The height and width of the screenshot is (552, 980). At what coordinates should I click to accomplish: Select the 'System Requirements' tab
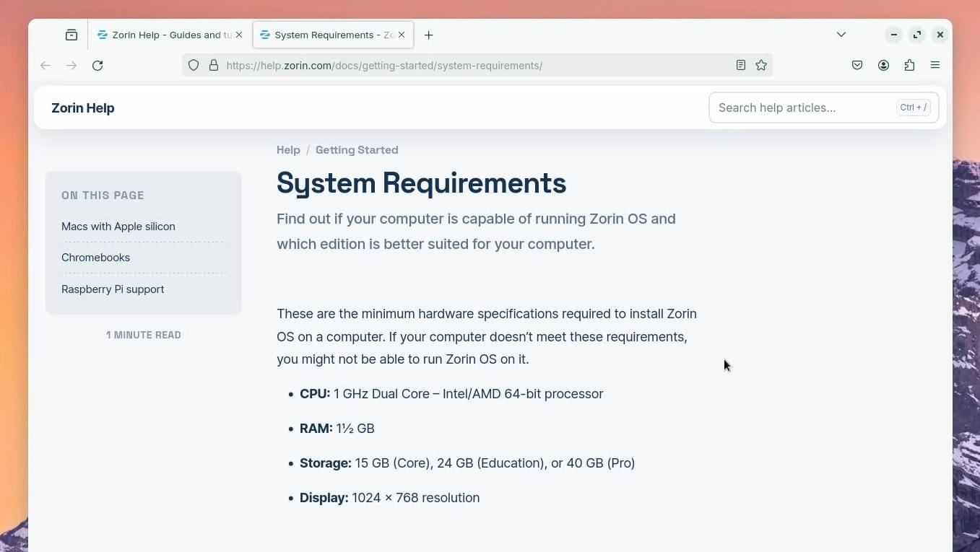[x=333, y=35]
